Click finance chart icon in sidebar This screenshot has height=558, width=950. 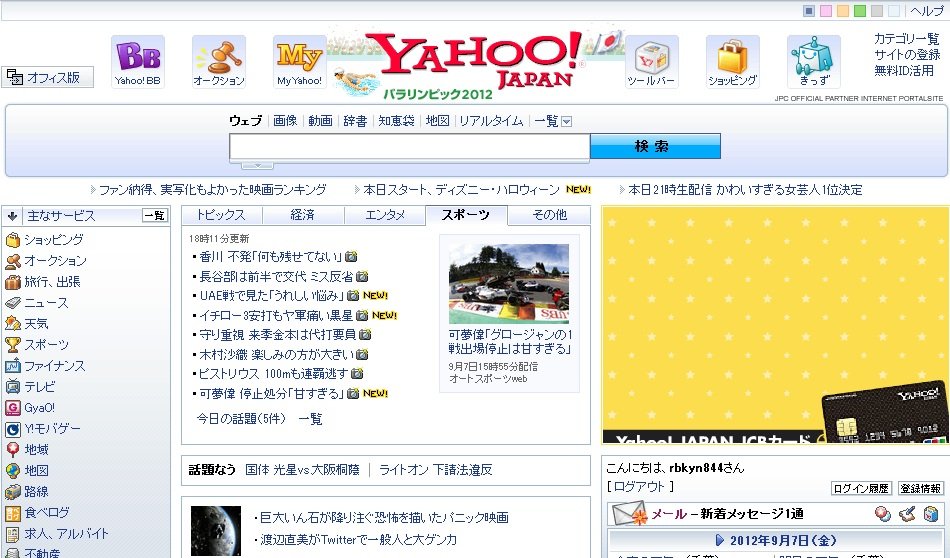[x=13, y=366]
